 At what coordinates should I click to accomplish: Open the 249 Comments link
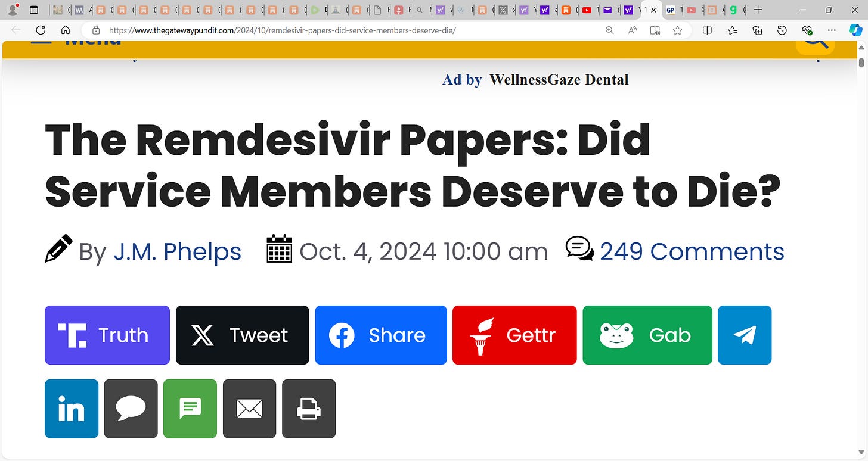(692, 251)
